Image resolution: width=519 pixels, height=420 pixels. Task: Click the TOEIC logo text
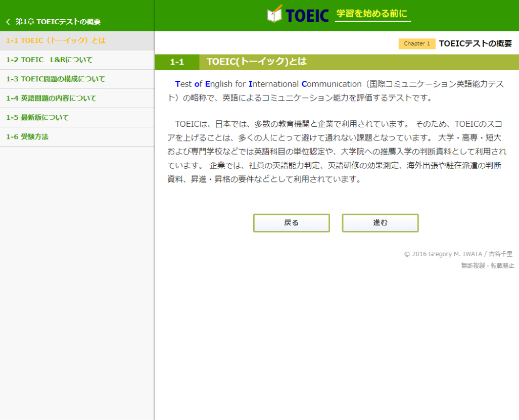(x=307, y=16)
